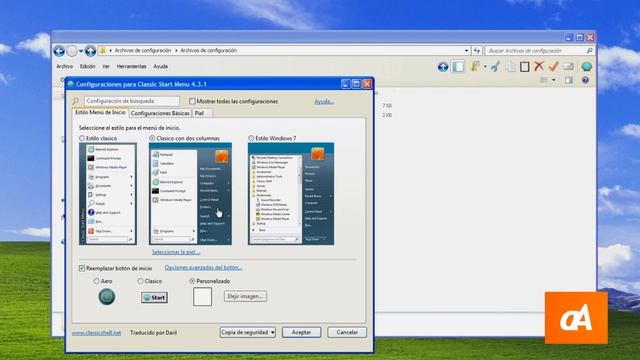Click the Cancelar button
Viewport: 640px width, 360px height.
[347, 332]
